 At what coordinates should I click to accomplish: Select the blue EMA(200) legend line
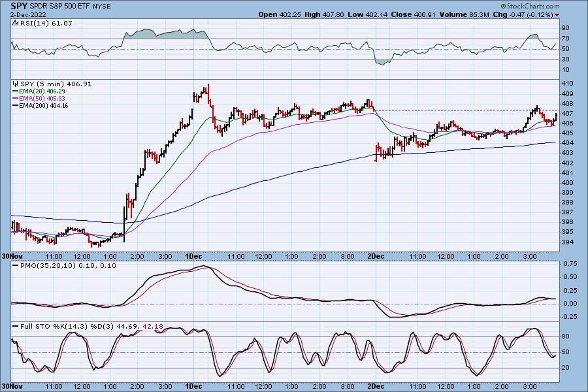[x=16, y=105]
